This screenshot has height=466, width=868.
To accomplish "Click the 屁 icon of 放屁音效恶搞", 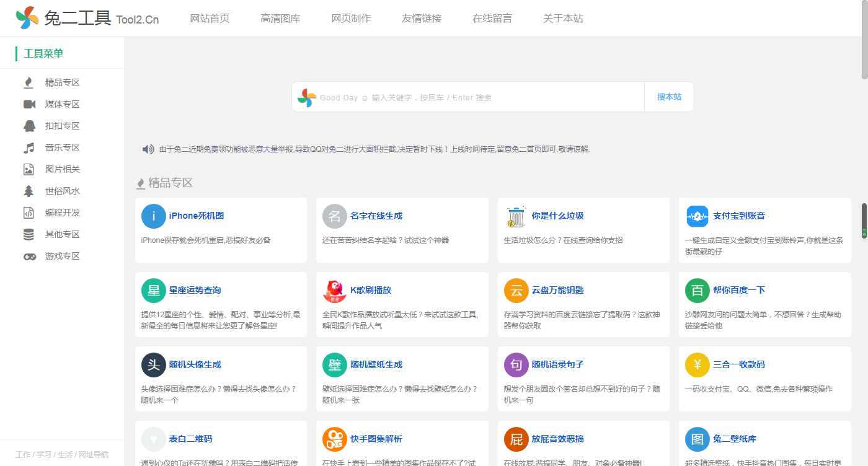I will coord(516,439).
